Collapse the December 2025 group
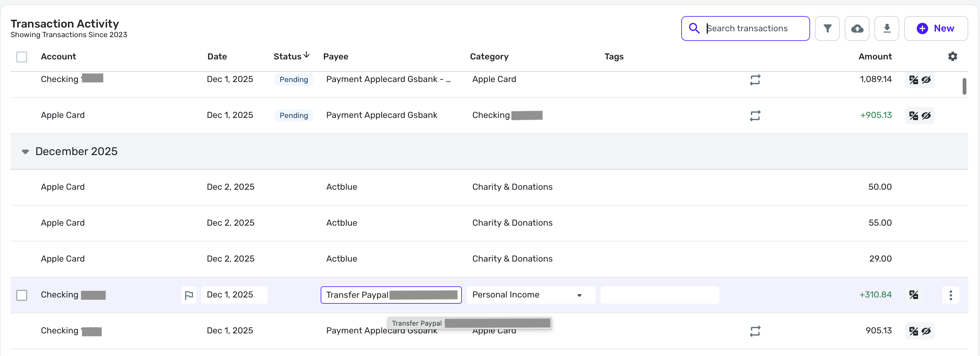 25,152
